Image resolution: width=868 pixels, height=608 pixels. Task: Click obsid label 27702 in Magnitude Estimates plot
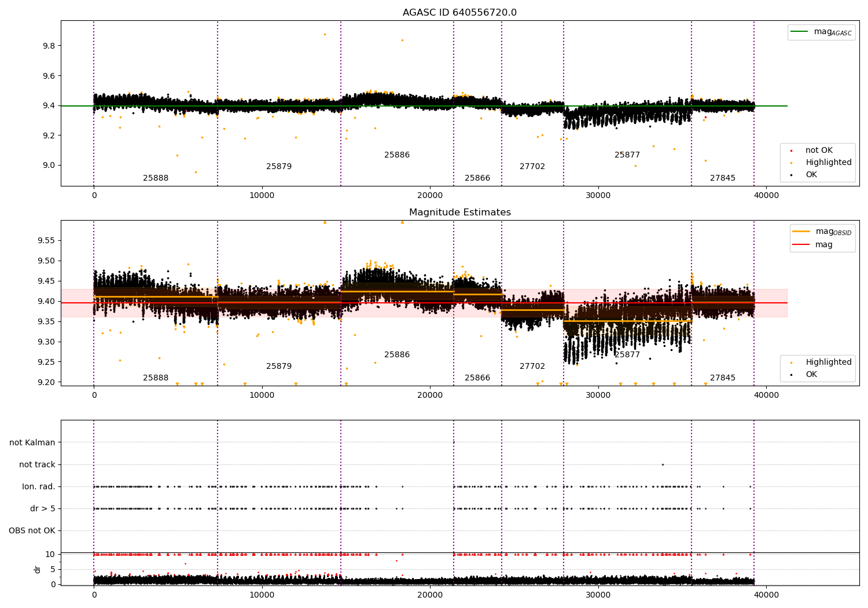532,367
